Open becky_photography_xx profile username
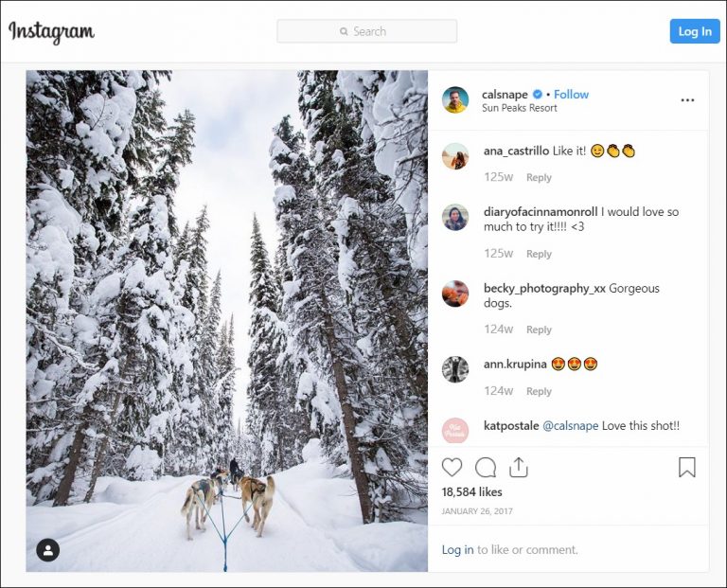The height and width of the screenshot is (588, 727). click(x=544, y=288)
